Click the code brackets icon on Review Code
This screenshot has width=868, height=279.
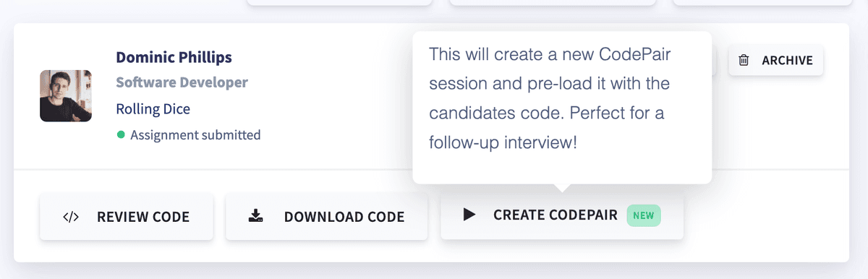pyautogui.click(x=71, y=216)
